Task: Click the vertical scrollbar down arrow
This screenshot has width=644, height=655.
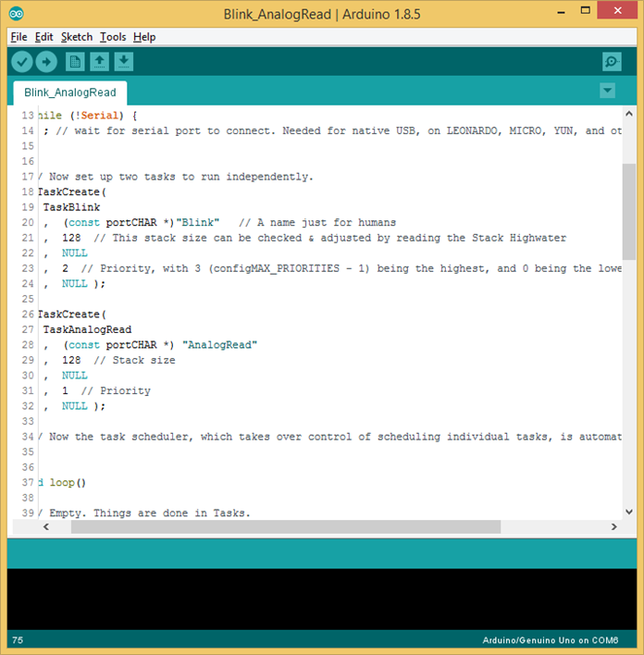Action: point(629,512)
